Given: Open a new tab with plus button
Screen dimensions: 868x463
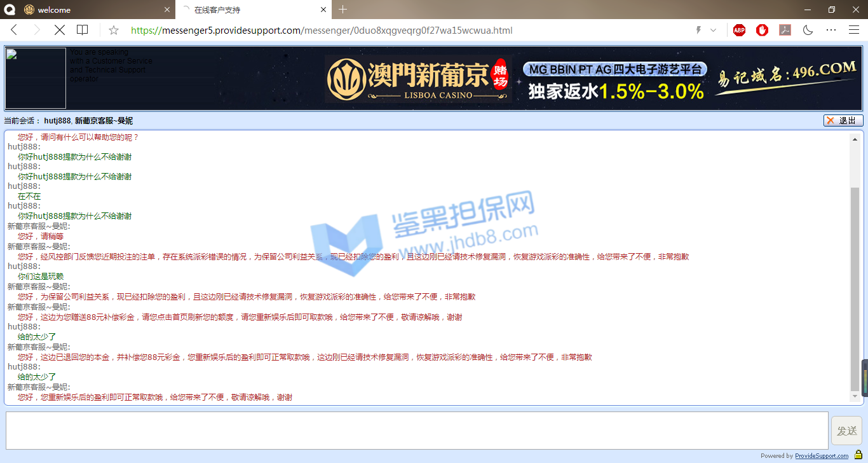Looking at the screenshot, I should pos(342,10).
